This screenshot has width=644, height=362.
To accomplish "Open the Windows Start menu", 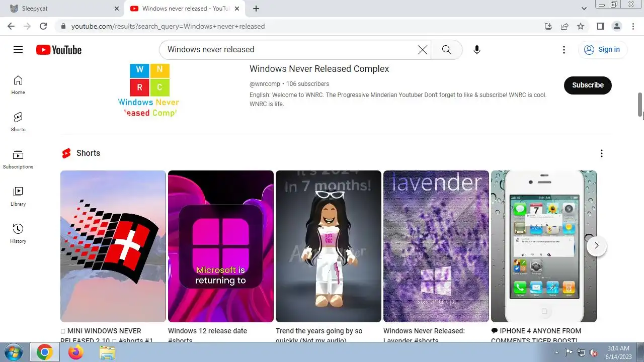I will click(x=14, y=352).
